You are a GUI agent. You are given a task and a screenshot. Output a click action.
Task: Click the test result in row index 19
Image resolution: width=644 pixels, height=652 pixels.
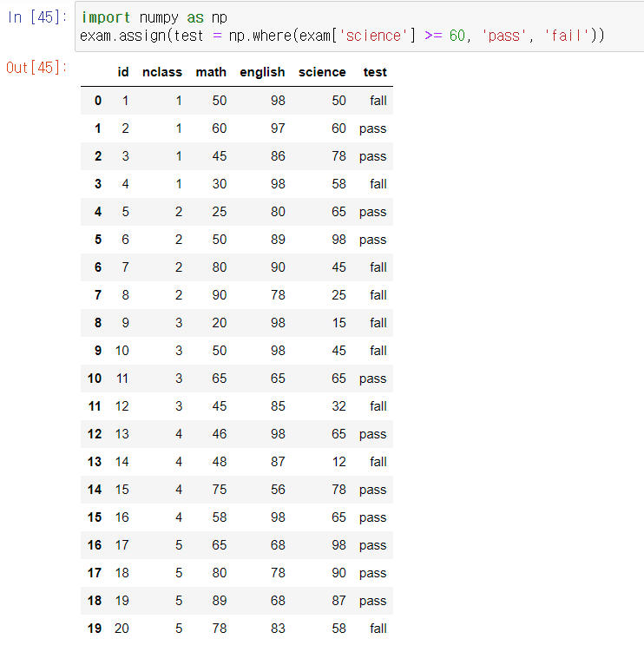[378, 629]
